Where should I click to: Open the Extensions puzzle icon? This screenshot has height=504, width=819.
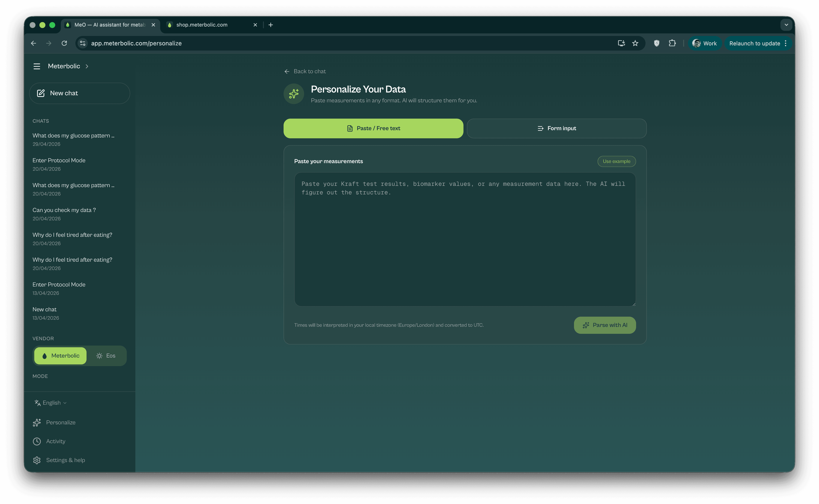tap(672, 43)
